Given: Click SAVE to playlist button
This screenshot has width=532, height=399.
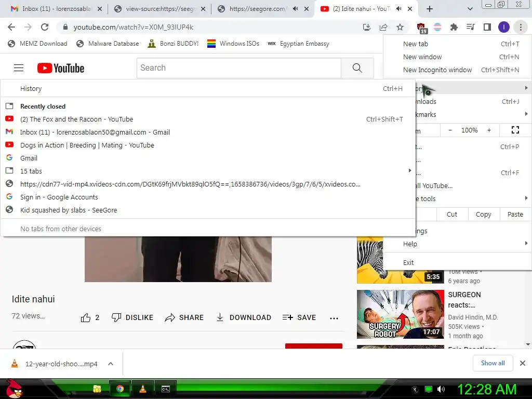Looking at the screenshot, I should point(299,317).
